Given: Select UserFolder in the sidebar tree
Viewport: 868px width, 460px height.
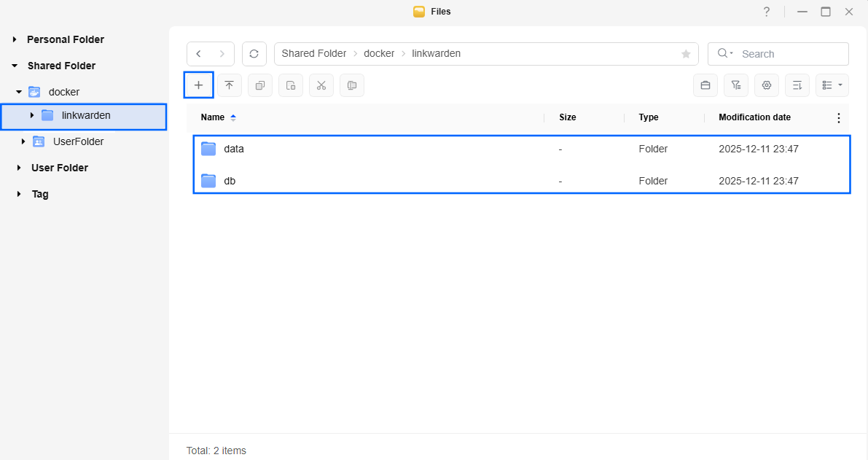Looking at the screenshot, I should [78, 141].
